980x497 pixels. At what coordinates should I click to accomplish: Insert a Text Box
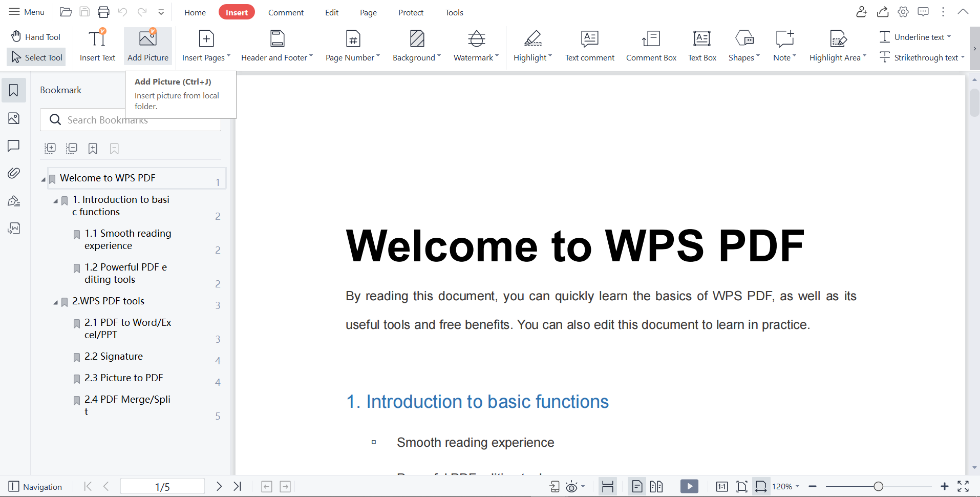[x=701, y=45]
